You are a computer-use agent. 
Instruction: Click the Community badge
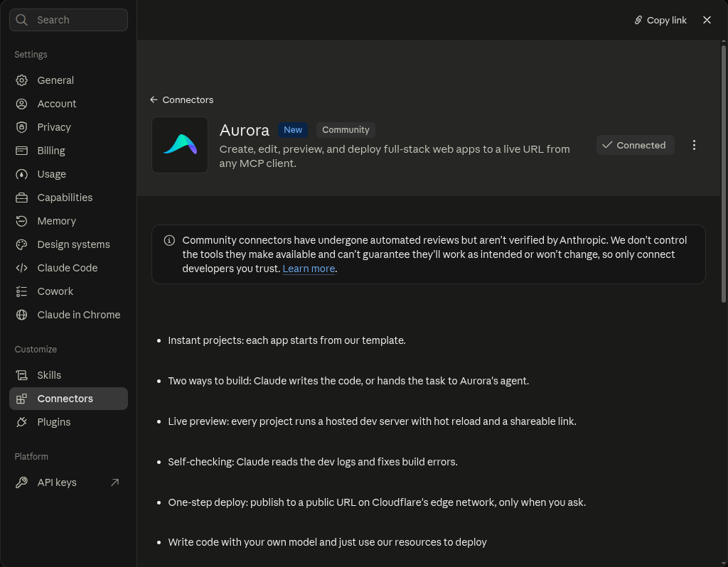tap(346, 130)
